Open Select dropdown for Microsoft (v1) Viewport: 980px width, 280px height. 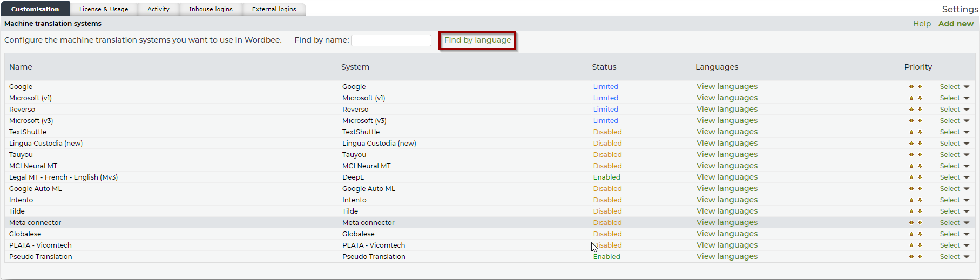(954, 98)
